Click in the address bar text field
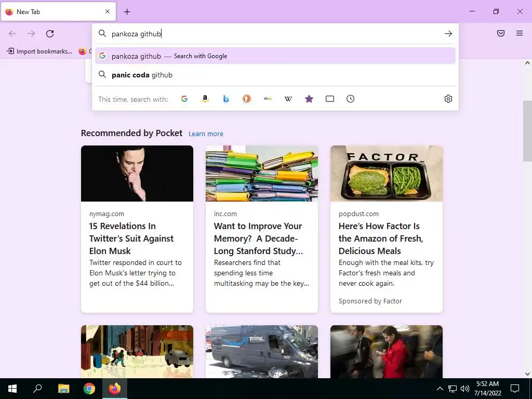 pyautogui.click(x=275, y=34)
